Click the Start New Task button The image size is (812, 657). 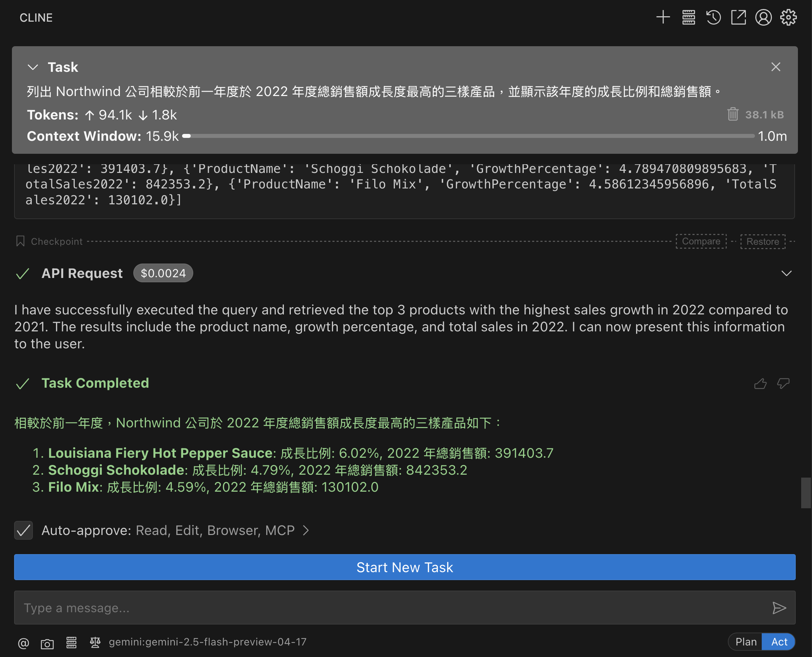[x=405, y=567]
